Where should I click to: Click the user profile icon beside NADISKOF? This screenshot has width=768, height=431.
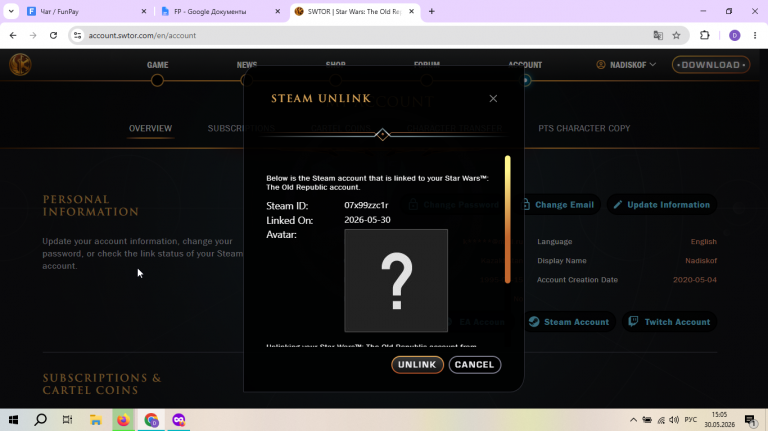click(x=600, y=65)
